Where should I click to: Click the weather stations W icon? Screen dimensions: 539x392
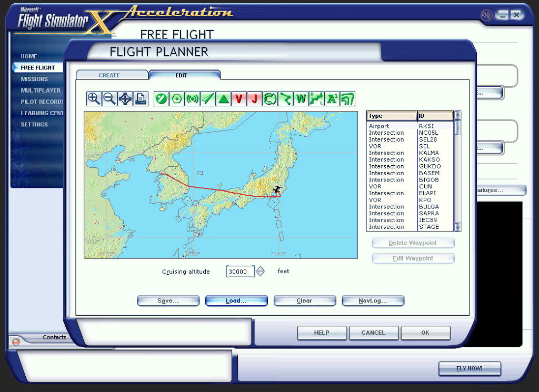tap(301, 98)
